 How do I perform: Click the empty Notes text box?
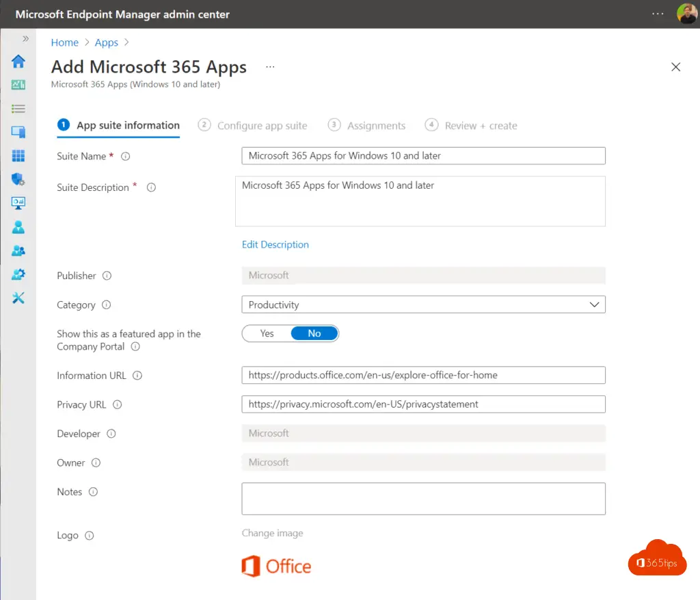click(423, 499)
